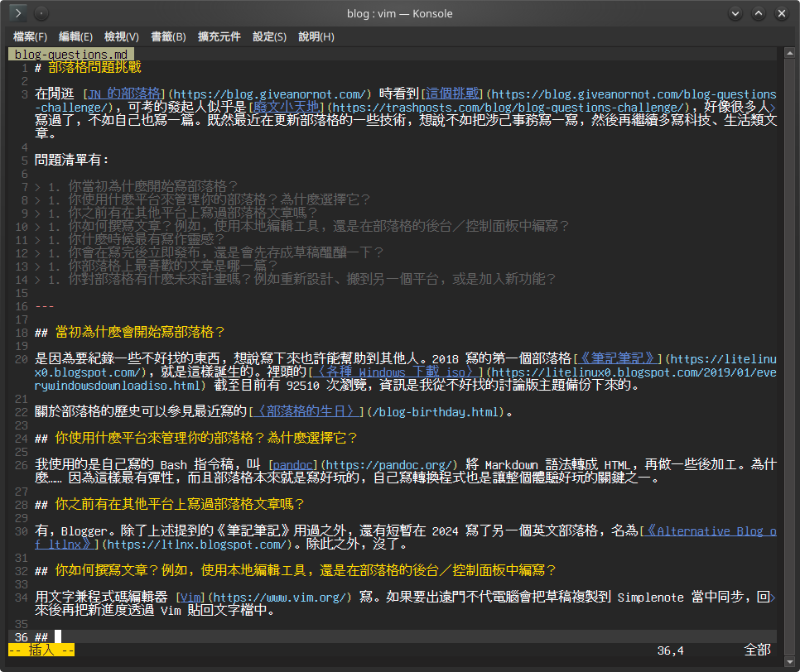Open the 設定(S) menu
The width and height of the screenshot is (800, 672).
point(269,36)
